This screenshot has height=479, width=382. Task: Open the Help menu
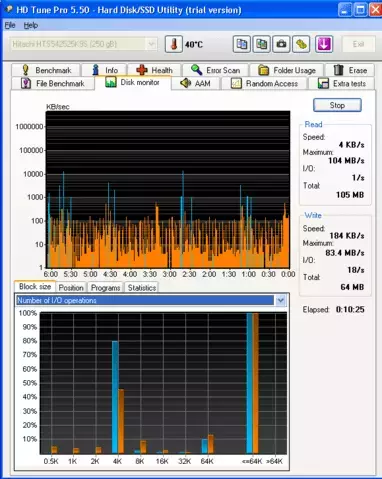(x=31, y=25)
